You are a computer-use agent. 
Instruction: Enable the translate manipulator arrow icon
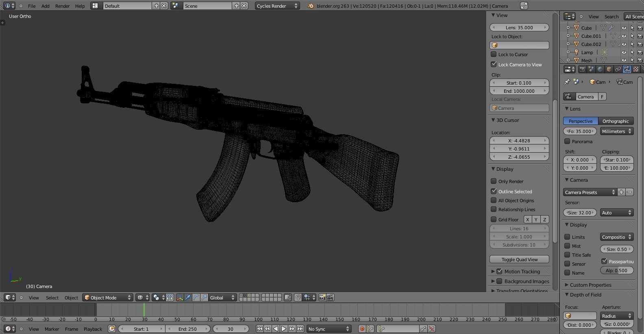[188, 297]
